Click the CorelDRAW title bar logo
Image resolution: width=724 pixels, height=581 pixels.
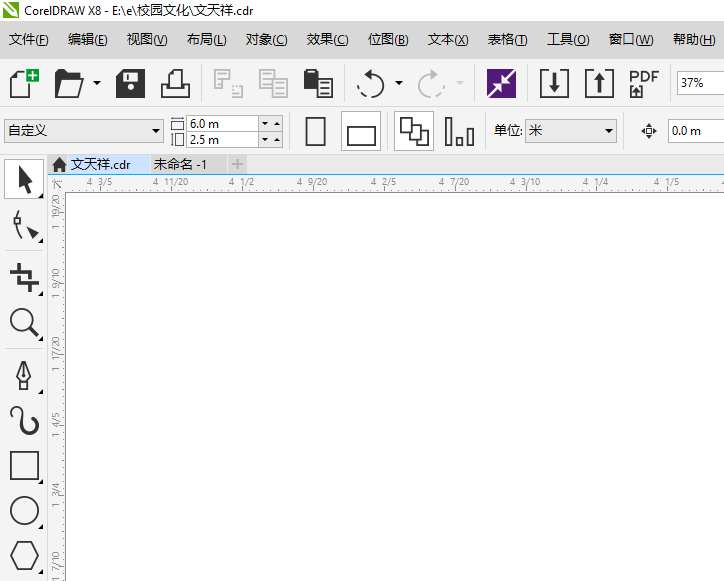11,10
